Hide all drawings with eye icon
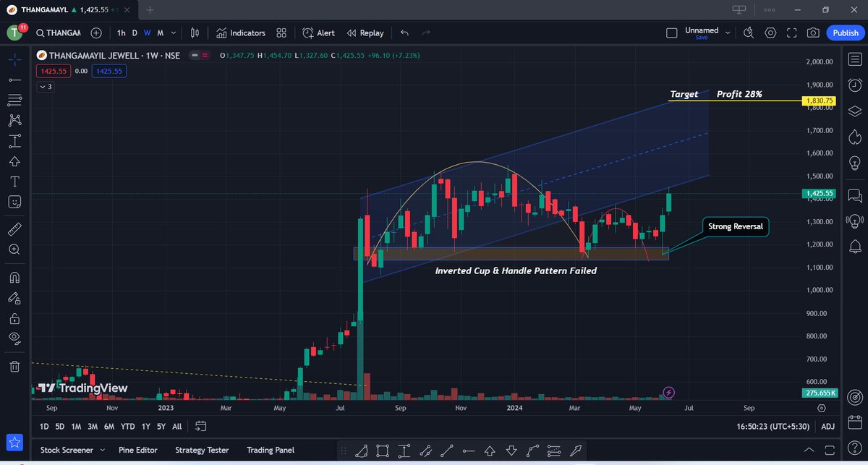 pos(14,338)
